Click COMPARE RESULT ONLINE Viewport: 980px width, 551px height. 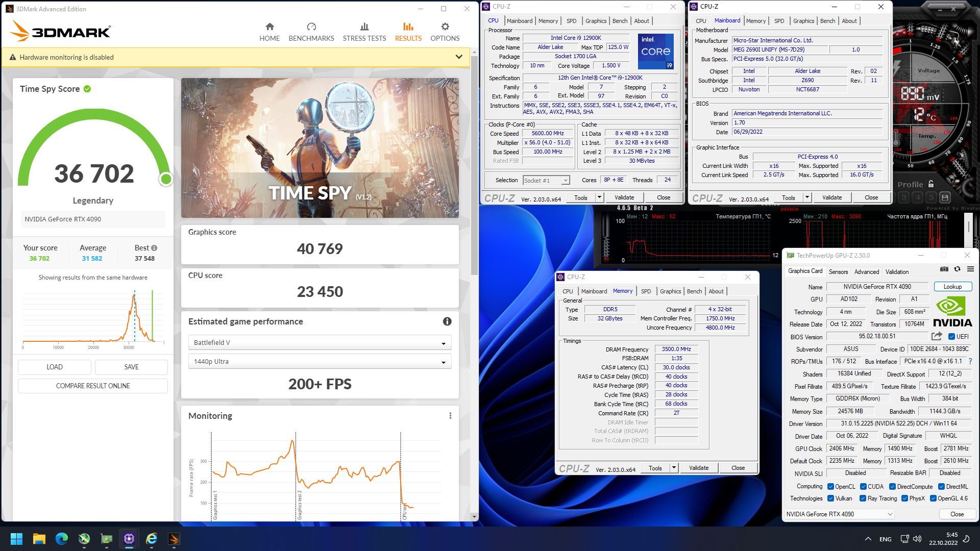point(93,386)
